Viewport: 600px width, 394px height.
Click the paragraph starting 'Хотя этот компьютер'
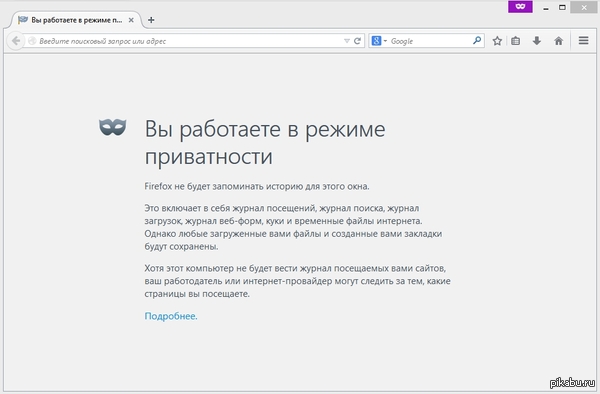point(297,281)
